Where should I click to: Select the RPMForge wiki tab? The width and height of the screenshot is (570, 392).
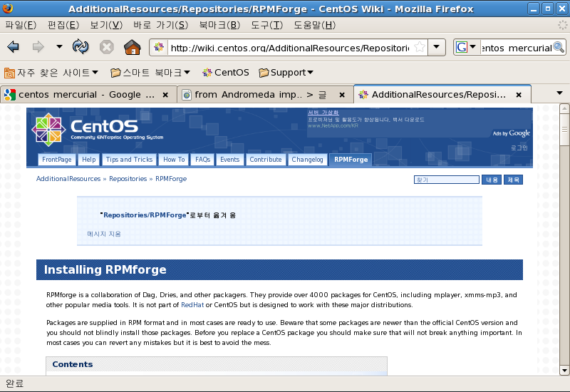[351, 160]
